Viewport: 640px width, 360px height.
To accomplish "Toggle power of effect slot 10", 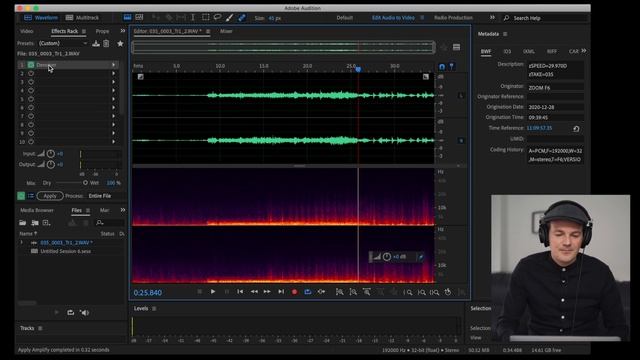I will click(31, 142).
